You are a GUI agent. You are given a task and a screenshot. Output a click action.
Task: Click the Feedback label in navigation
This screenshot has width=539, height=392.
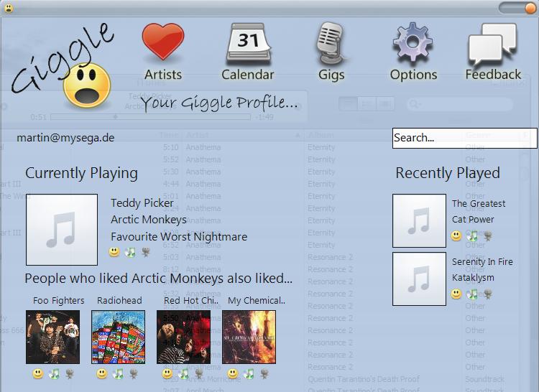tap(493, 74)
